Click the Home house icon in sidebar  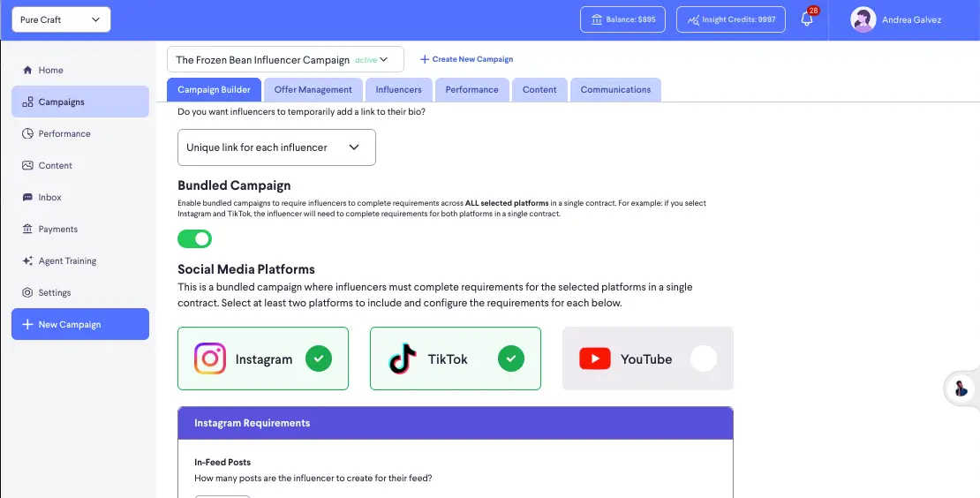[27, 70]
